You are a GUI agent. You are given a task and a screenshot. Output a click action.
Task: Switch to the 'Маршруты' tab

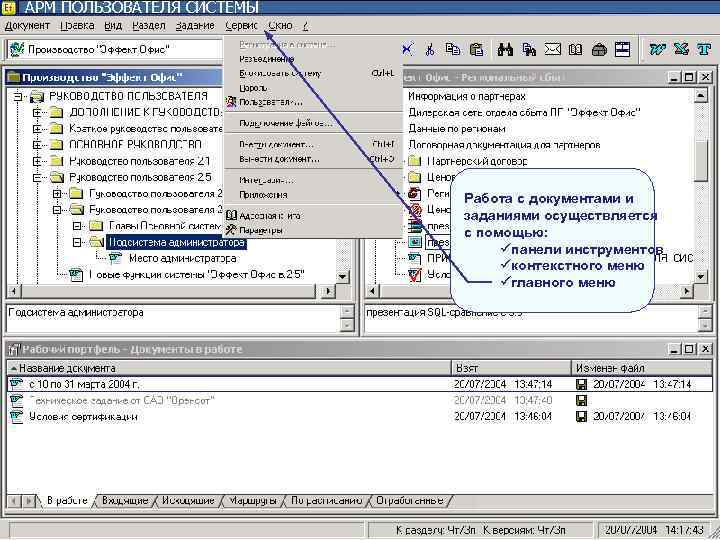(253, 501)
